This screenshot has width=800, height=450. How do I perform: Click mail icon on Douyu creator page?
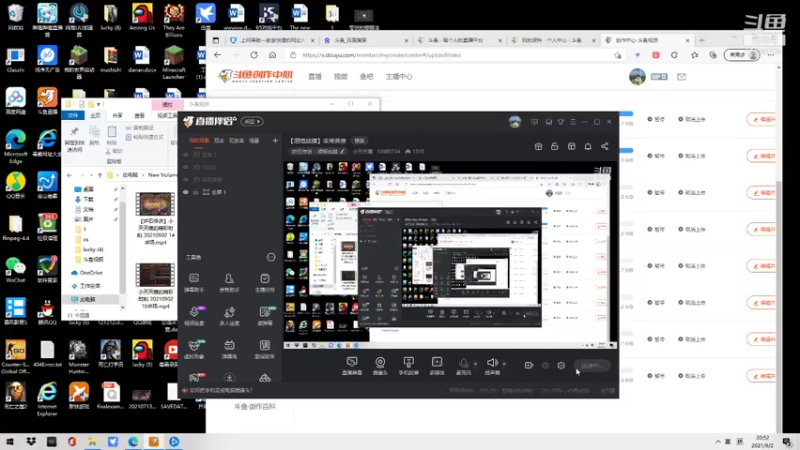pos(682,77)
